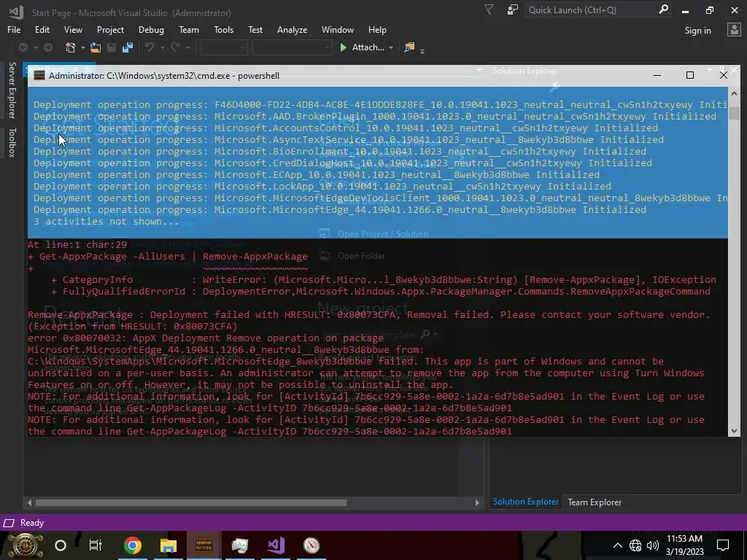The height and width of the screenshot is (560, 747).
Task: Open the Team menu
Action: [x=189, y=29]
